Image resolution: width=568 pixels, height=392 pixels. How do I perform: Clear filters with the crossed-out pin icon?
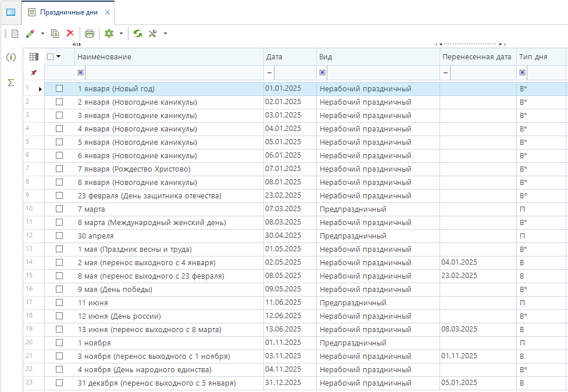point(34,73)
